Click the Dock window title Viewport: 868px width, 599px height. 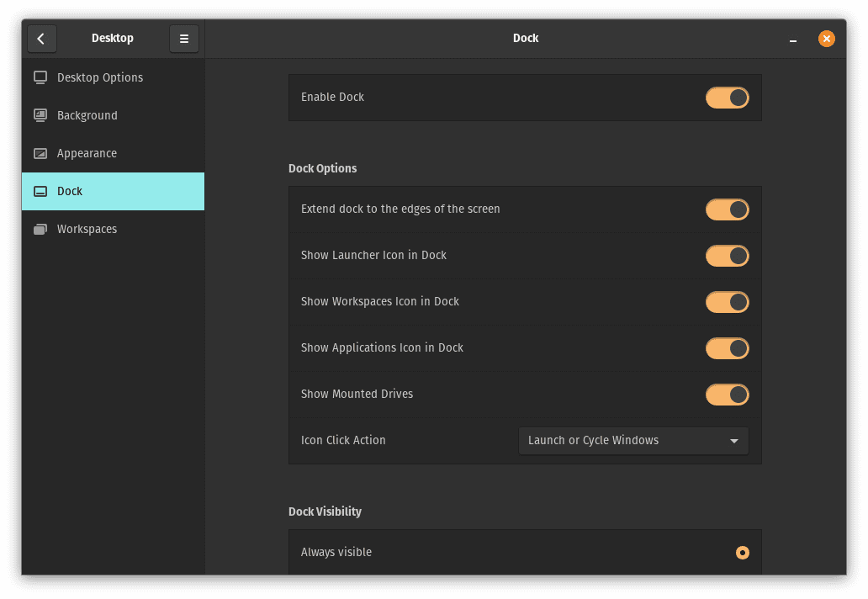coord(526,38)
